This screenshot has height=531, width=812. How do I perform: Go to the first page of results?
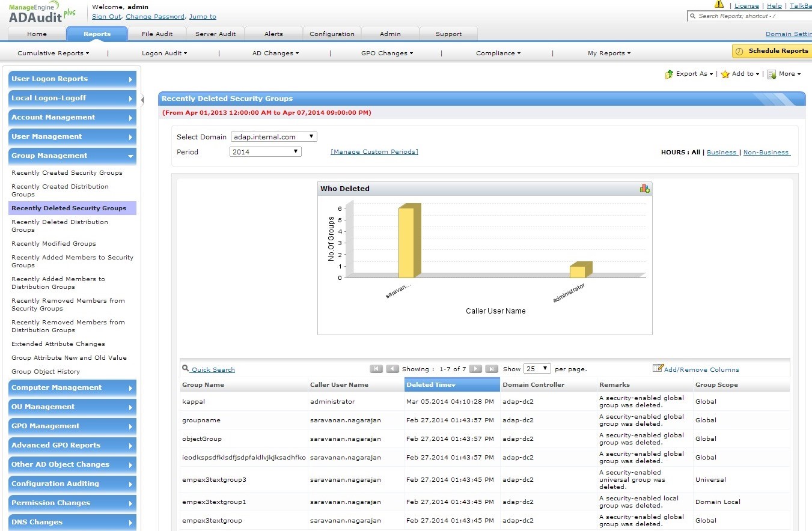click(x=376, y=369)
